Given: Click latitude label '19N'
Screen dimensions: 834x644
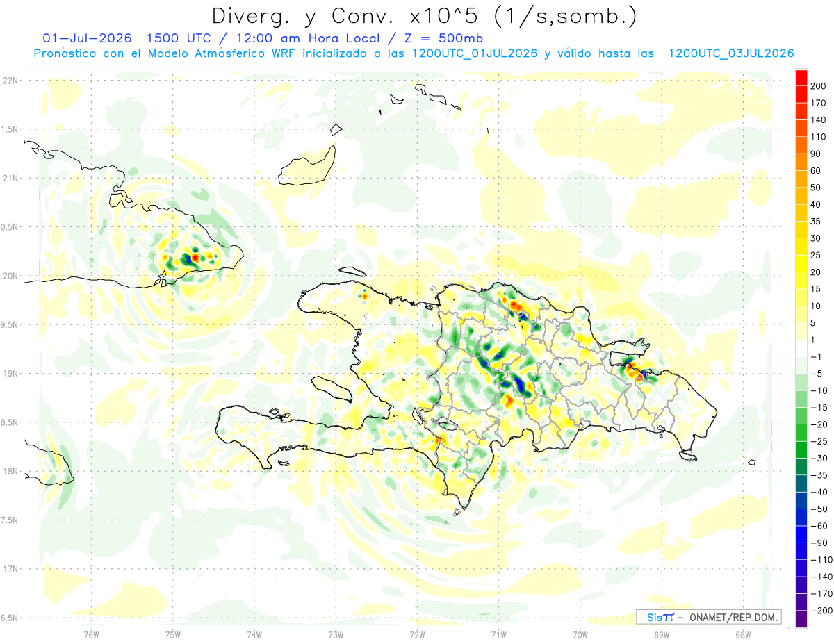Looking at the screenshot, I should [10, 373].
